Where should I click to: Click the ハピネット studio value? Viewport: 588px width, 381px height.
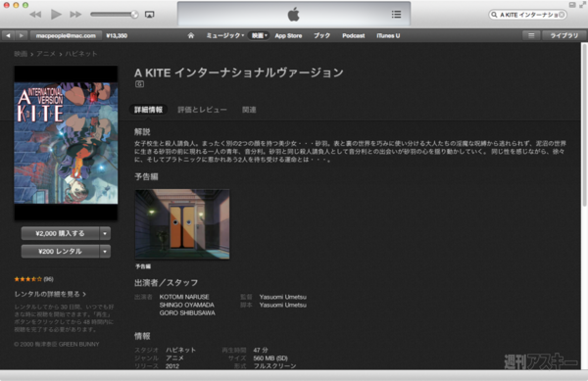coord(180,350)
